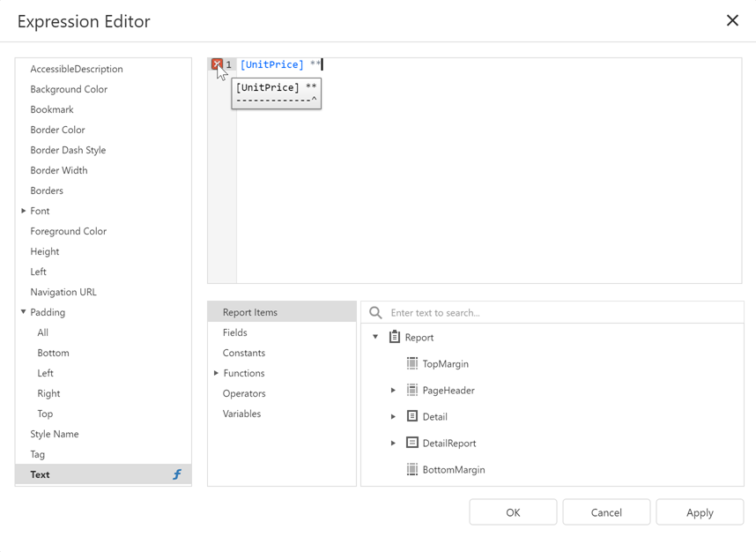The height and width of the screenshot is (552, 756).
Task: Click the error indicator icon in the editor gutter
Action: coord(217,63)
